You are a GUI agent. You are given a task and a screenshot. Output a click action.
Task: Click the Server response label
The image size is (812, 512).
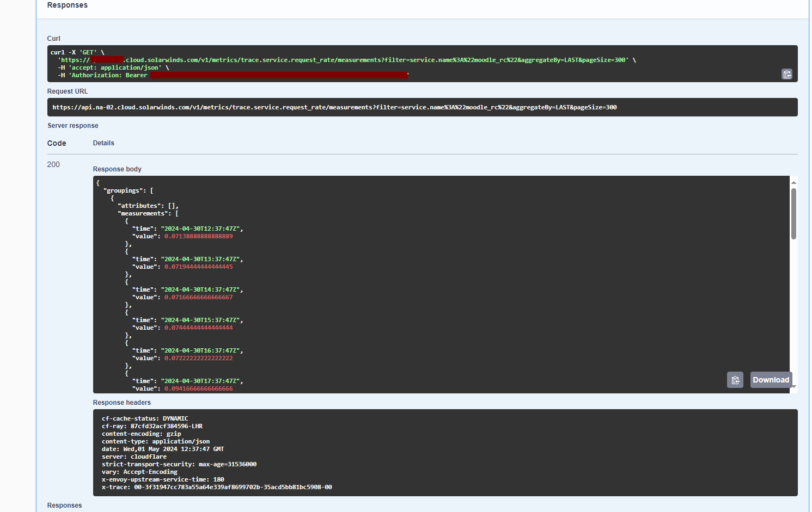click(x=73, y=126)
